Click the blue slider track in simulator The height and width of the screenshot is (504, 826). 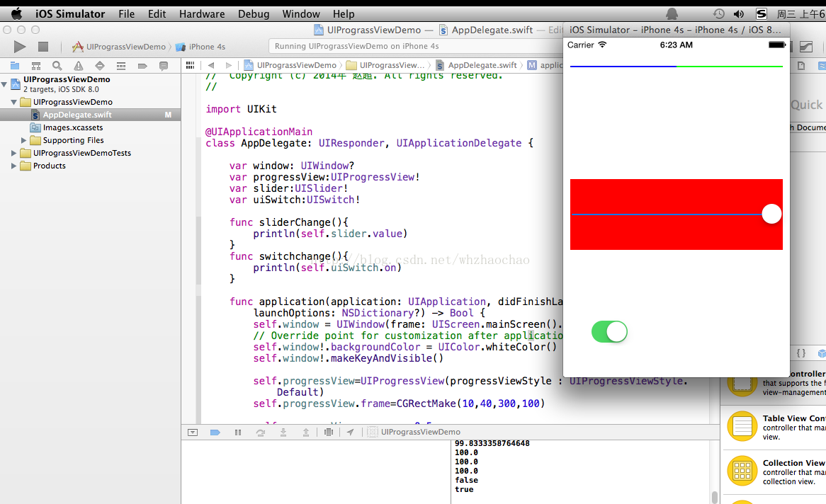(667, 214)
